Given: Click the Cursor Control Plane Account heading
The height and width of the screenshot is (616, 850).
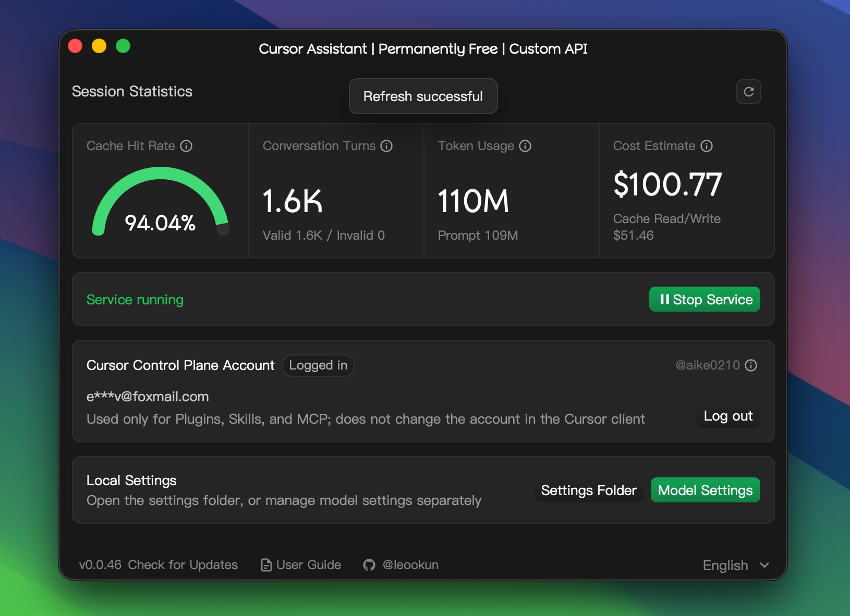Looking at the screenshot, I should 180,365.
